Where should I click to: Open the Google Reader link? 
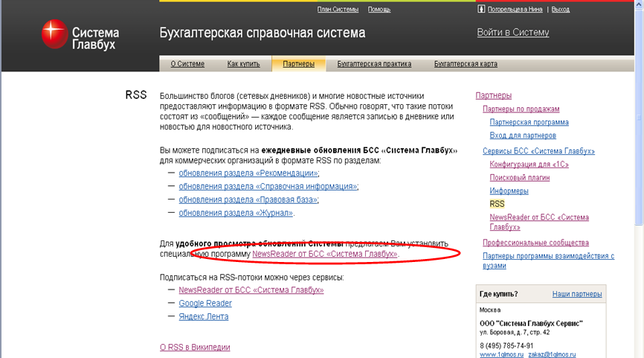(205, 303)
